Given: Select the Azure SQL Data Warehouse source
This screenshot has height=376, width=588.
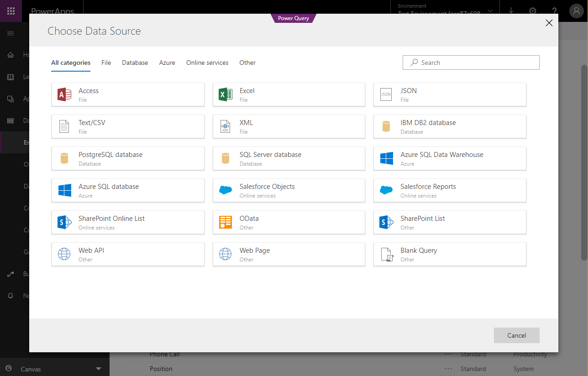Looking at the screenshot, I should (x=450, y=158).
